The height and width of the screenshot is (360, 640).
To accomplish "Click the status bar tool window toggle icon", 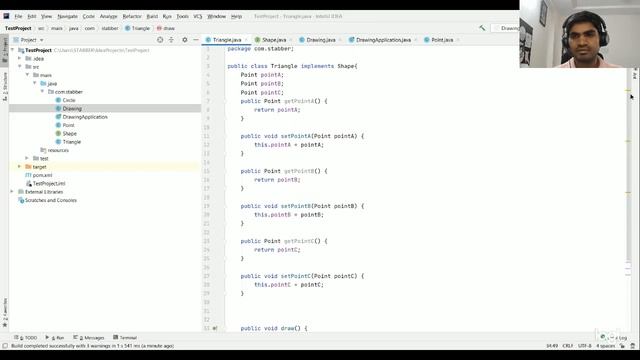I will [x=5, y=346].
